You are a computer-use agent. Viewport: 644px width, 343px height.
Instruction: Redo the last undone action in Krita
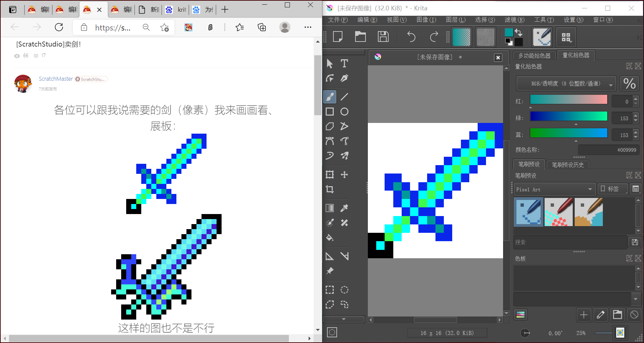tap(434, 37)
